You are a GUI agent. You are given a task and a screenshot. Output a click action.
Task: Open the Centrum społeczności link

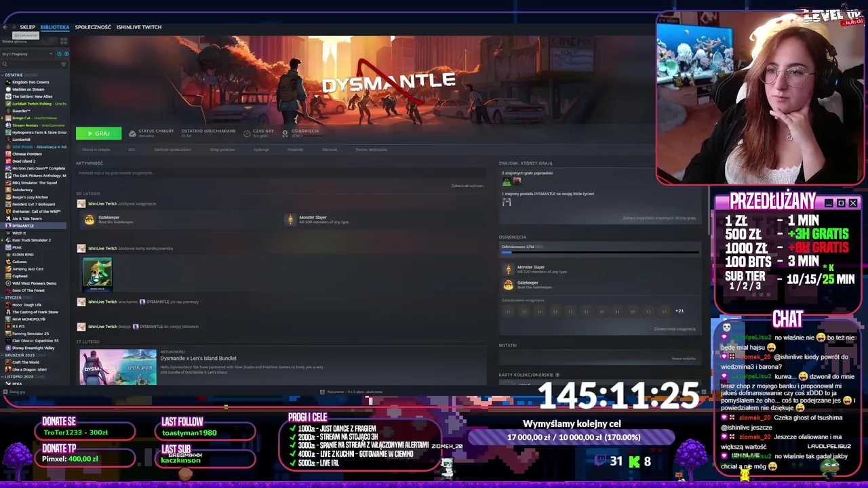tap(172, 150)
